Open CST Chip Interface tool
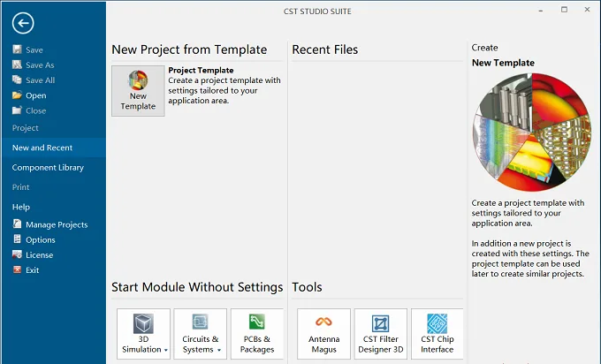The width and height of the screenshot is (601, 364). [x=437, y=334]
